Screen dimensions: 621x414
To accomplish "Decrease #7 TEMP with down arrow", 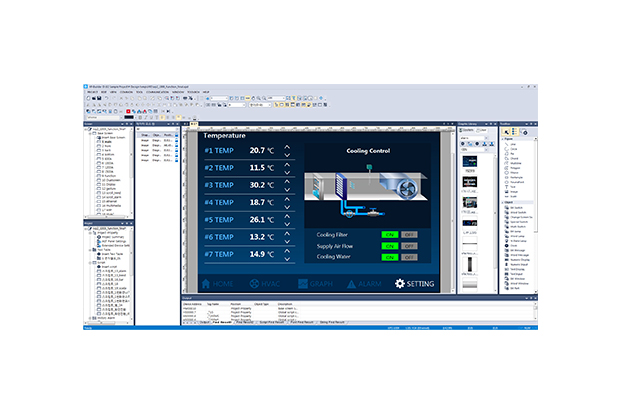I will coord(287,259).
